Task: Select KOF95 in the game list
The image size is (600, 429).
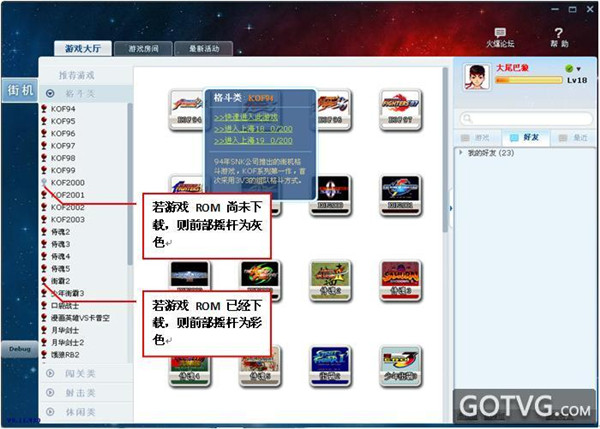Action: [x=63, y=121]
